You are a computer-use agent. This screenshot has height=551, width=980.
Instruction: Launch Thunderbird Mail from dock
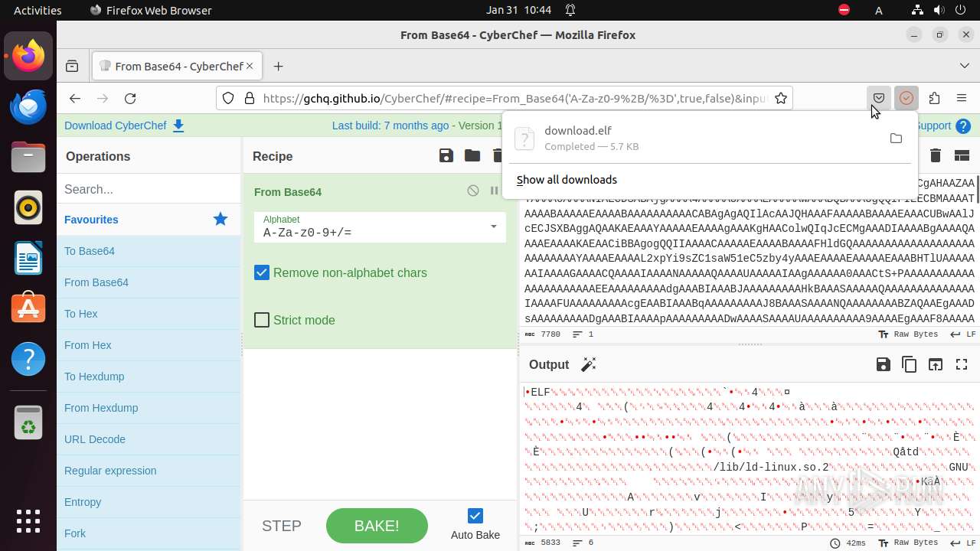[28, 106]
